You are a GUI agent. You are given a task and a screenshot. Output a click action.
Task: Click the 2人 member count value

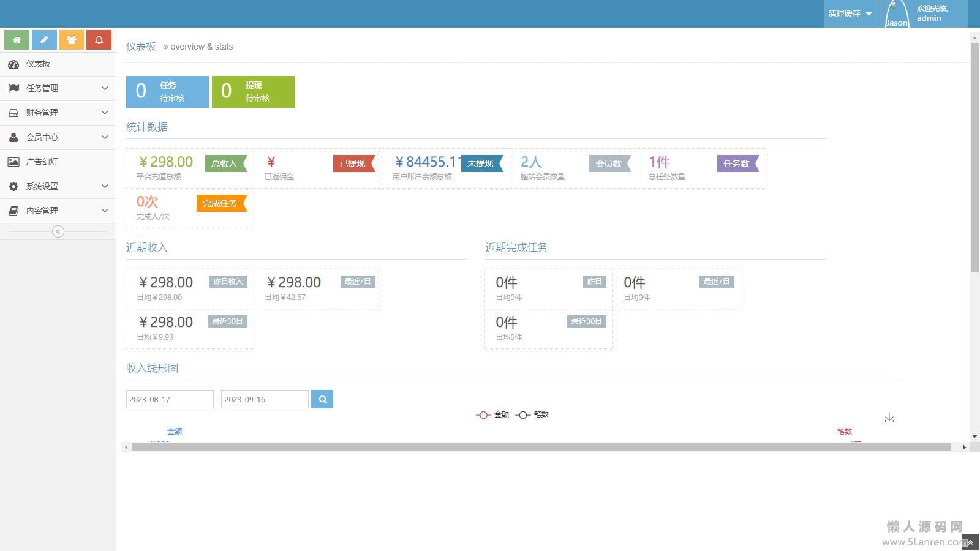(531, 162)
